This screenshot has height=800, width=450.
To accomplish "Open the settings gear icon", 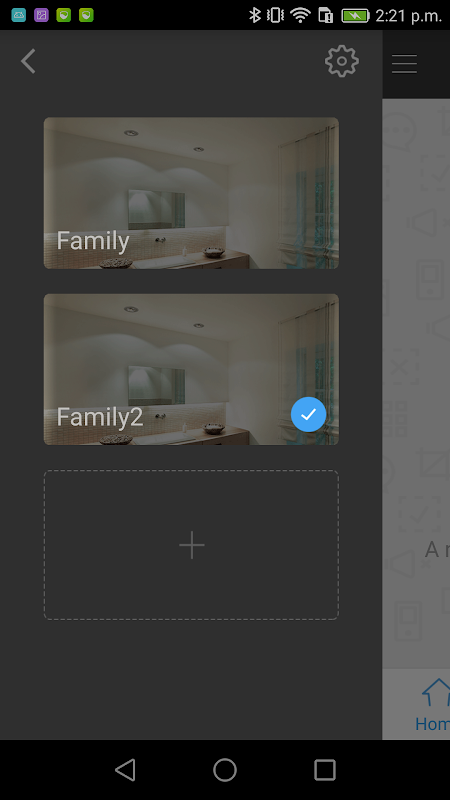I will (x=342, y=61).
